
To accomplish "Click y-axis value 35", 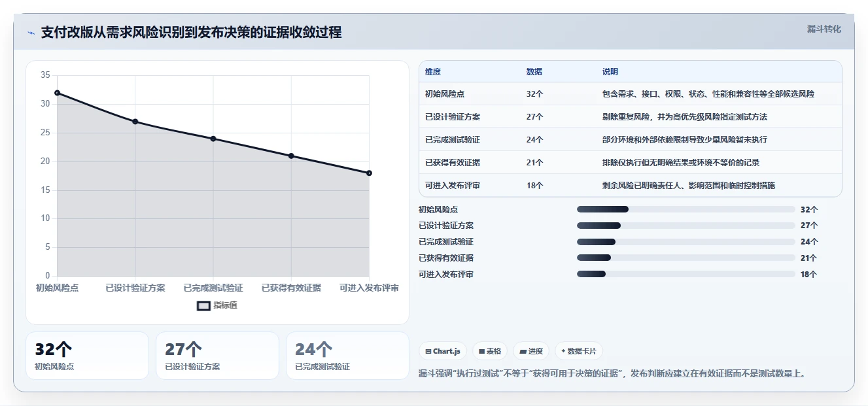I will click(45, 75).
